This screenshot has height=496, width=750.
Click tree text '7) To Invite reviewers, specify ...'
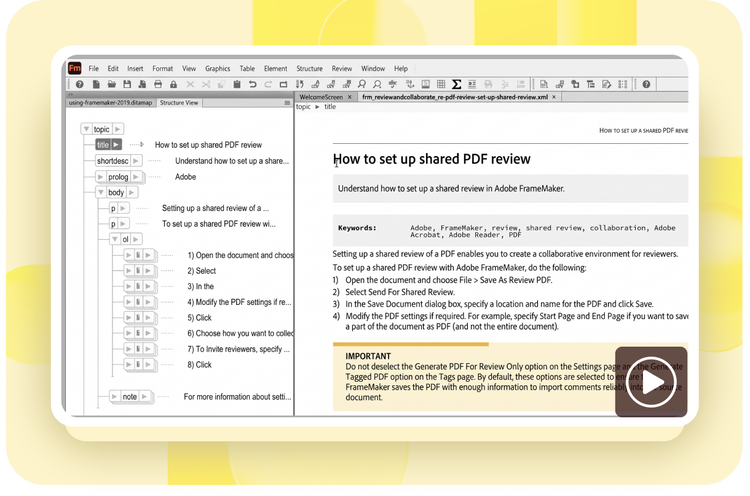[x=238, y=349]
